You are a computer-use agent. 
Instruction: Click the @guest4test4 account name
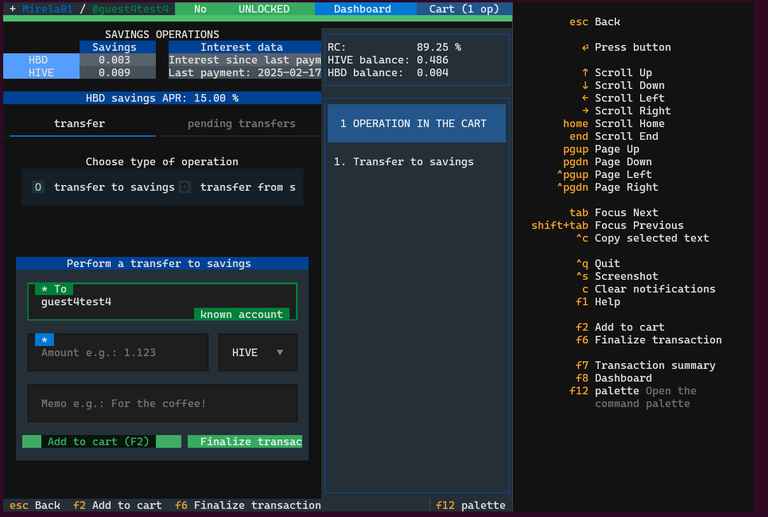click(130, 9)
